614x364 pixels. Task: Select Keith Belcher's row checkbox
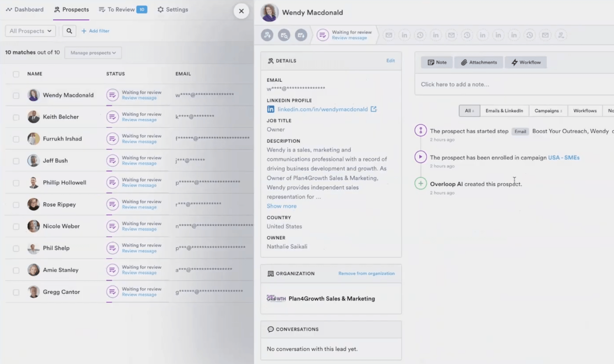coord(16,117)
